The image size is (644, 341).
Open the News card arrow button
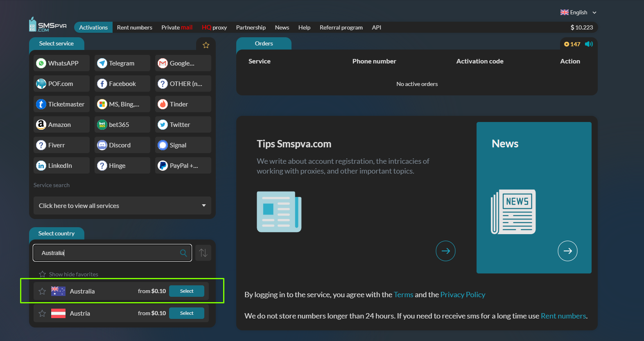coord(567,251)
